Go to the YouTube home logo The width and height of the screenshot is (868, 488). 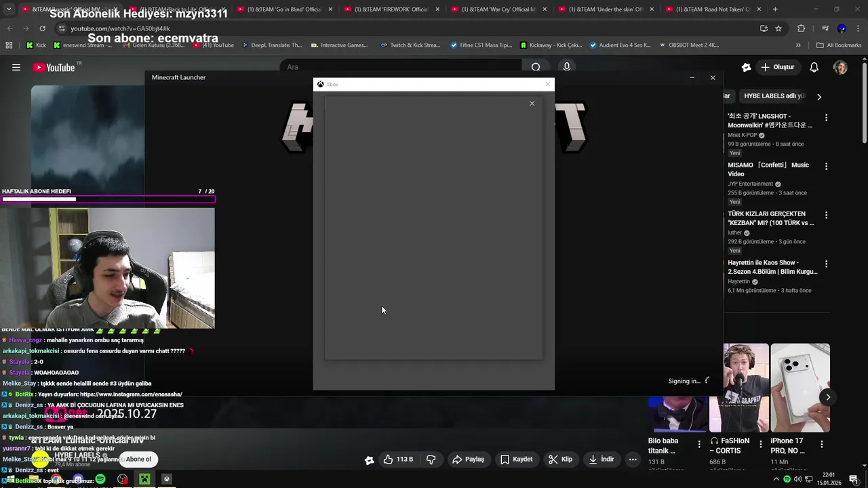click(x=54, y=67)
